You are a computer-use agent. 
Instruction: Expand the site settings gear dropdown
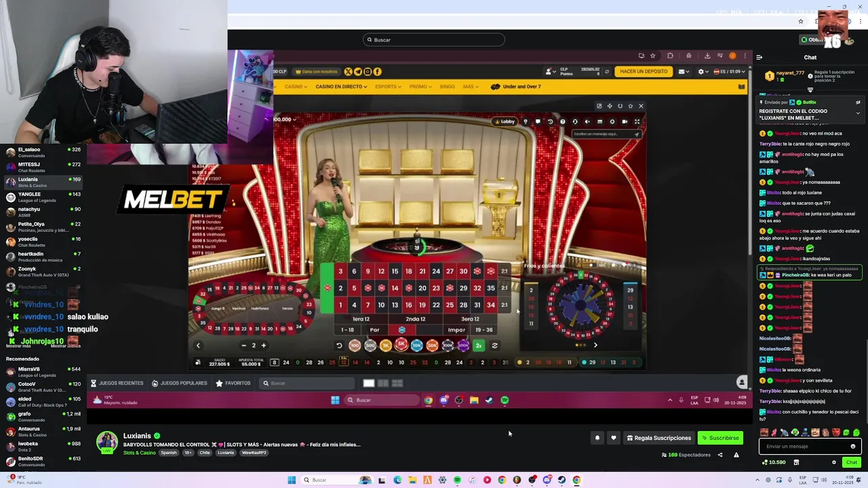pos(703,71)
